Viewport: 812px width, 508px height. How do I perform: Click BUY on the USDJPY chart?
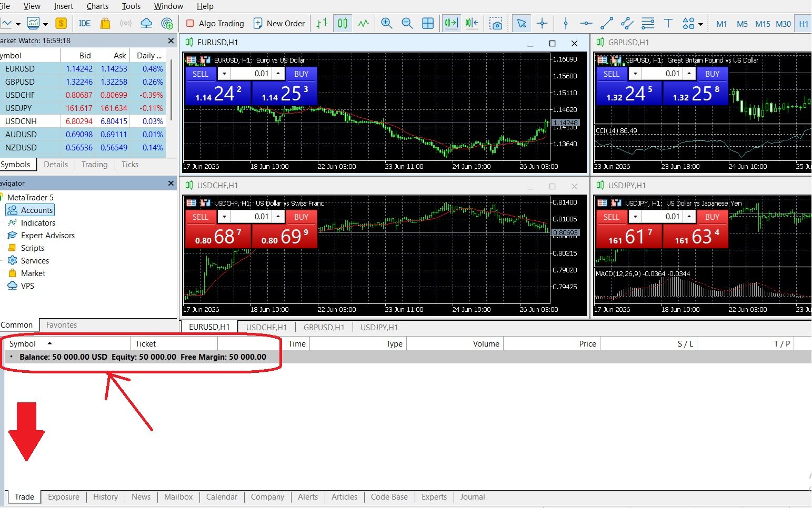point(712,217)
